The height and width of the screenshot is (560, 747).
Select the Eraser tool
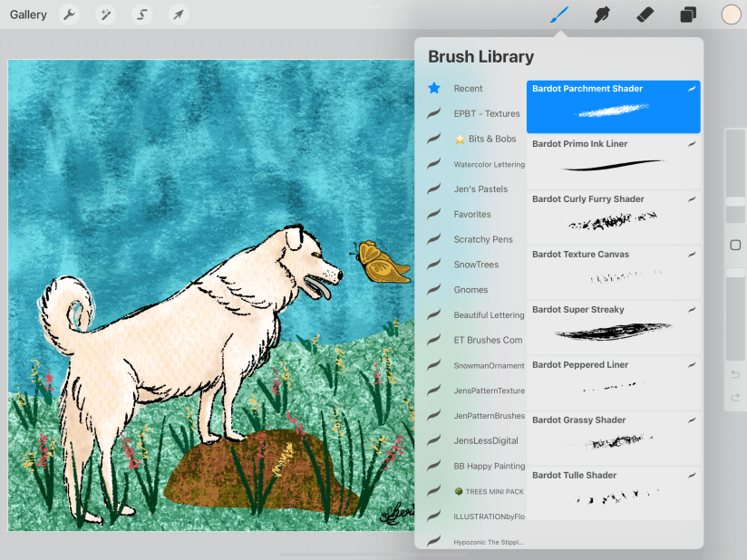tap(645, 14)
